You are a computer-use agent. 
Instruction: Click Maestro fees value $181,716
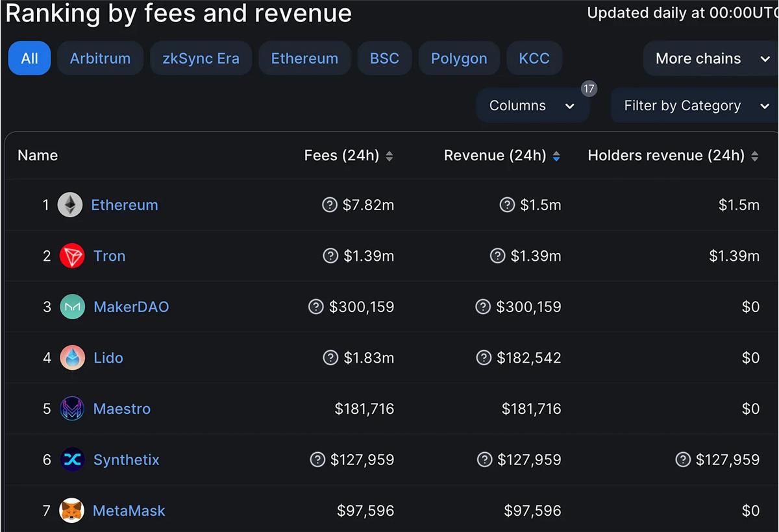pos(364,409)
